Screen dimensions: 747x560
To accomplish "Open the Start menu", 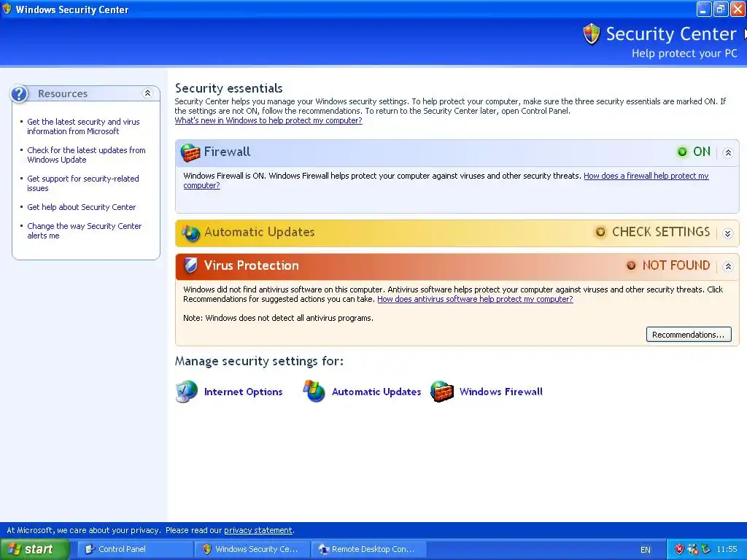I will 34,549.
